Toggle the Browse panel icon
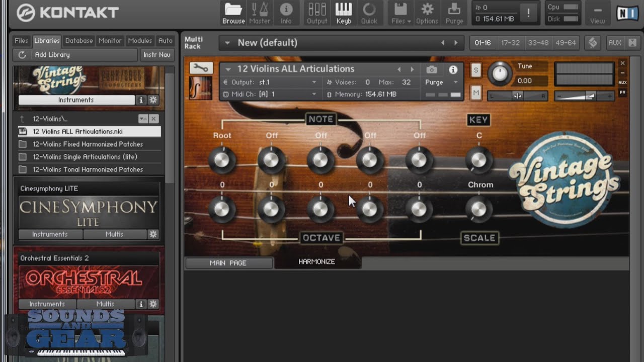Viewport: 644px width, 362px height. (233, 13)
